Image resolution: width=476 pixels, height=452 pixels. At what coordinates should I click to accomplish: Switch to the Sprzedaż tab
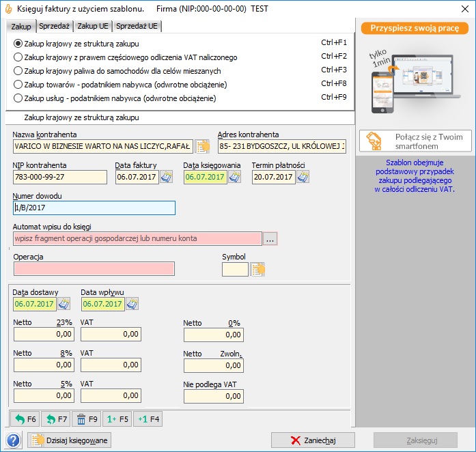pyautogui.click(x=54, y=26)
